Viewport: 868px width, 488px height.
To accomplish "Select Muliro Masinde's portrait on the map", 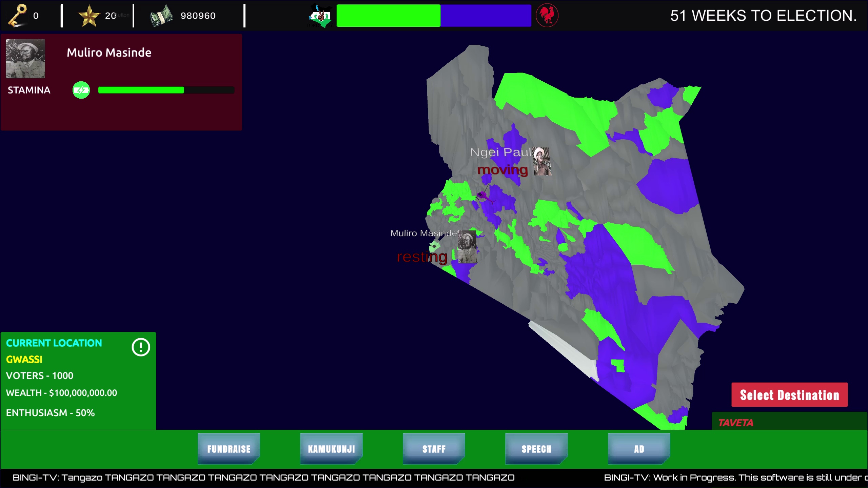I will point(467,247).
